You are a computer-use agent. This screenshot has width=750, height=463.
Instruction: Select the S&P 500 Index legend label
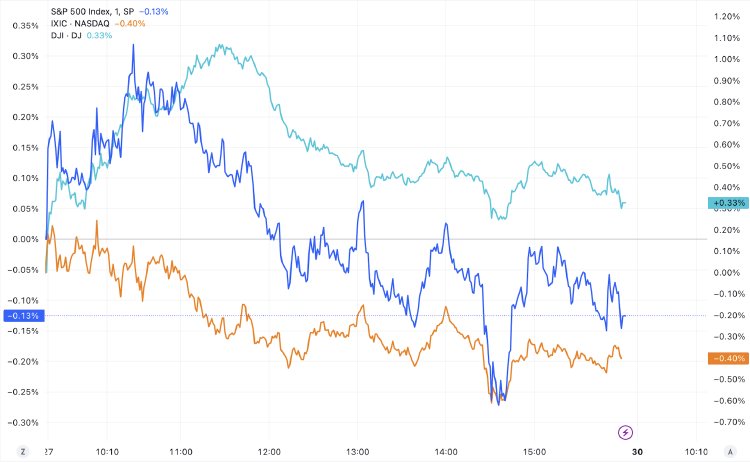92,11
